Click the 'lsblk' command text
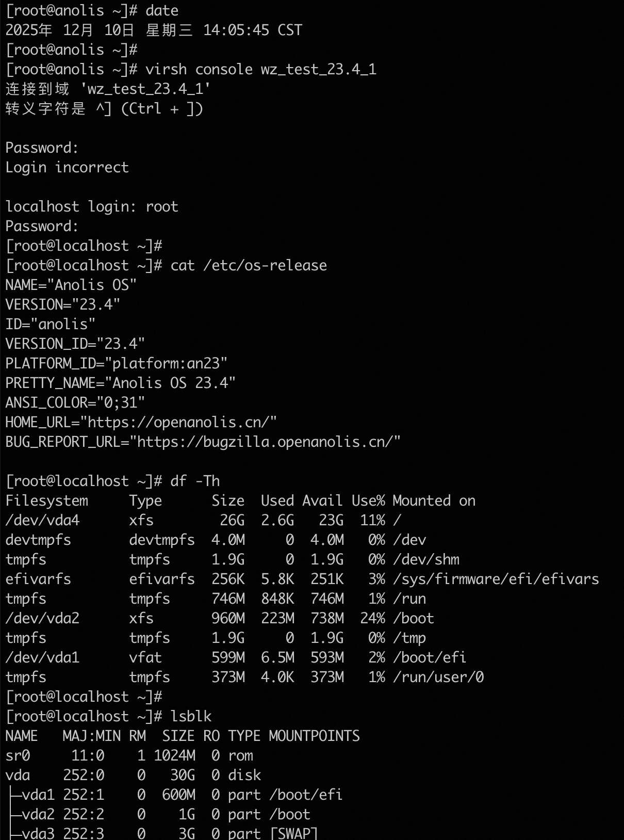The height and width of the screenshot is (840, 624). click(x=191, y=717)
